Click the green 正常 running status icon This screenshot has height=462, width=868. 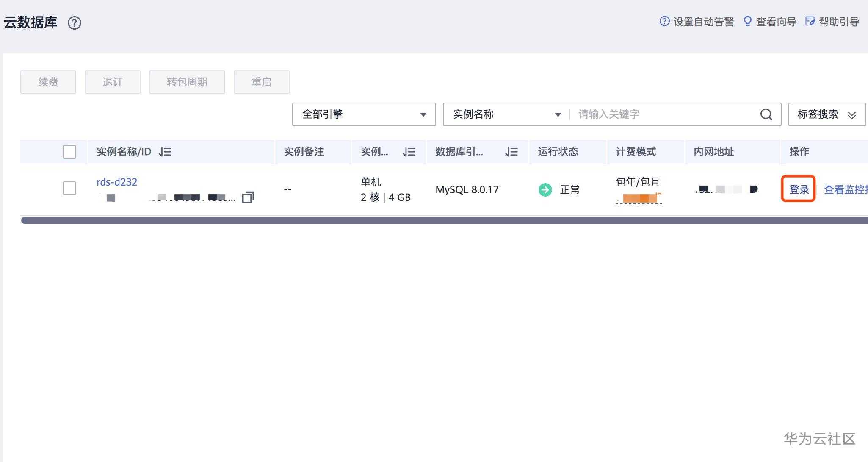pyautogui.click(x=545, y=189)
